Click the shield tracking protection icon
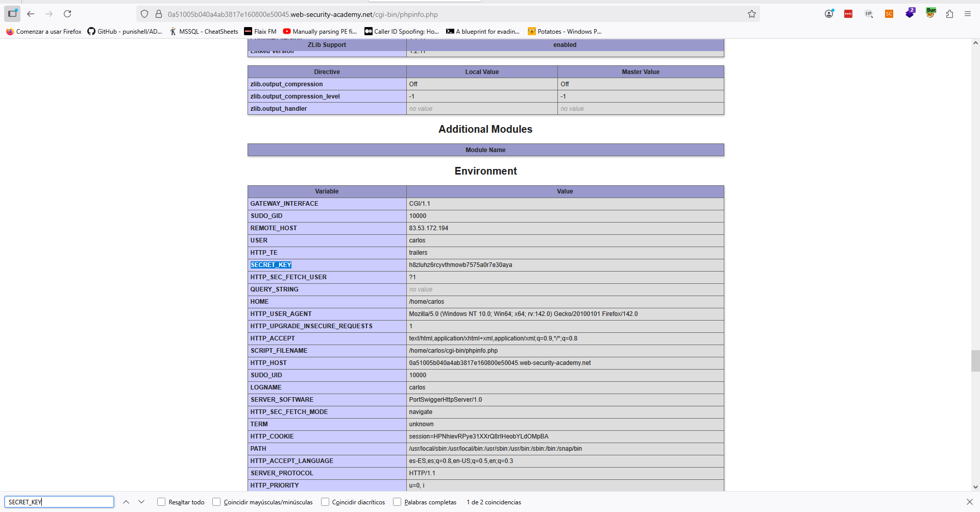The height and width of the screenshot is (512, 980). point(144,14)
